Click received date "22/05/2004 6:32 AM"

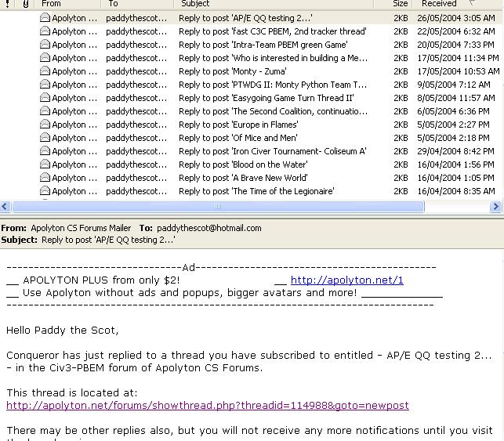(x=456, y=31)
